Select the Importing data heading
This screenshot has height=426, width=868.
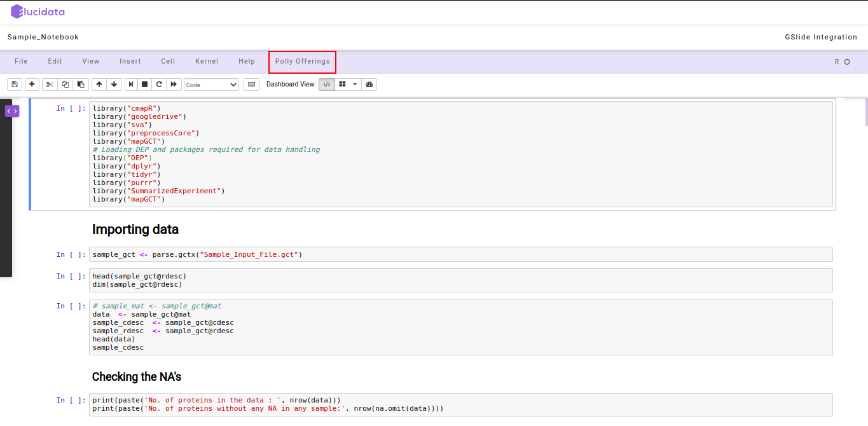point(135,230)
